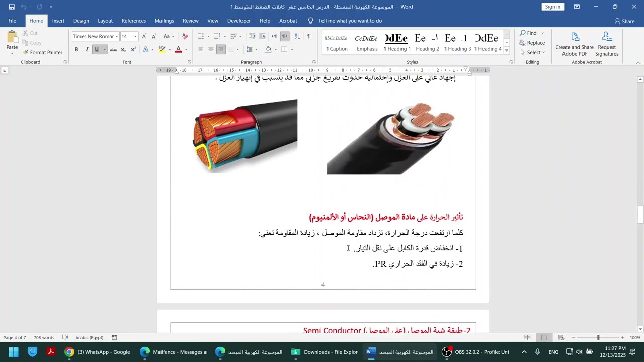The image size is (644, 362).
Task: Toggle Italic formatting
Action: [87, 49]
